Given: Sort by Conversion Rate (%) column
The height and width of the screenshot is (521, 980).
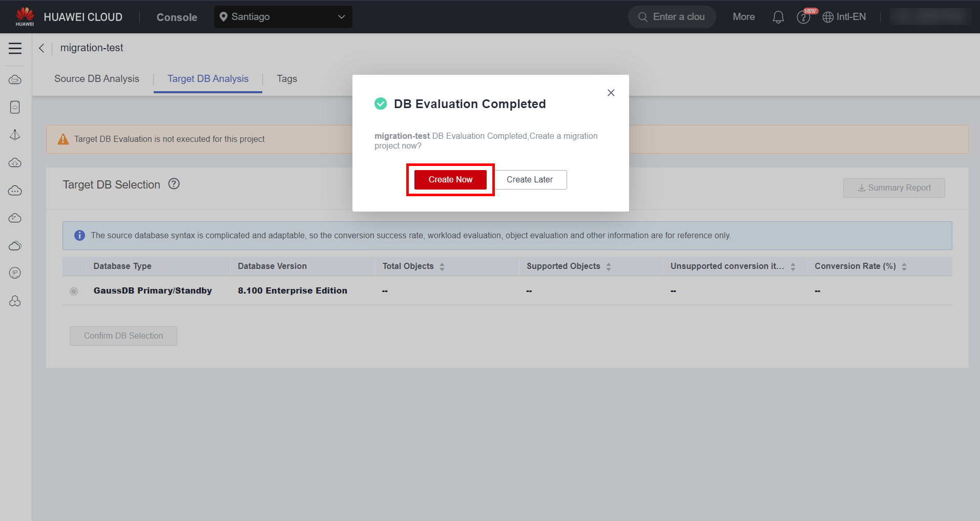Looking at the screenshot, I should coord(904,266).
